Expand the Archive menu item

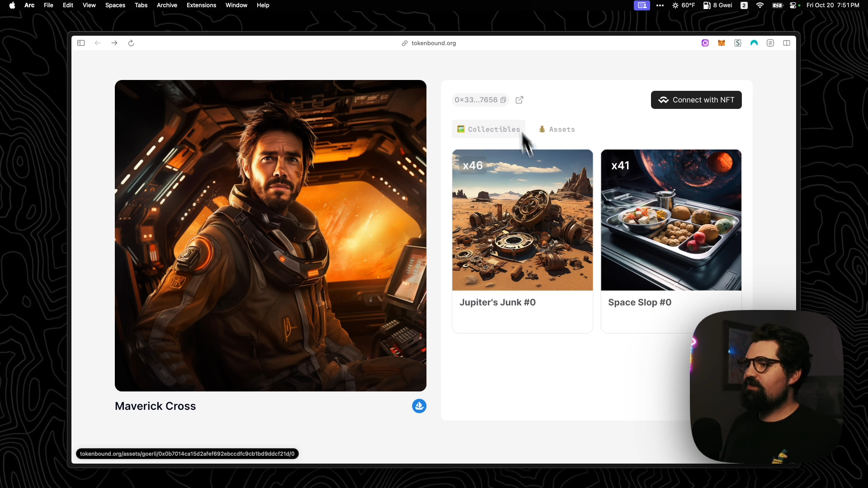[x=167, y=5]
